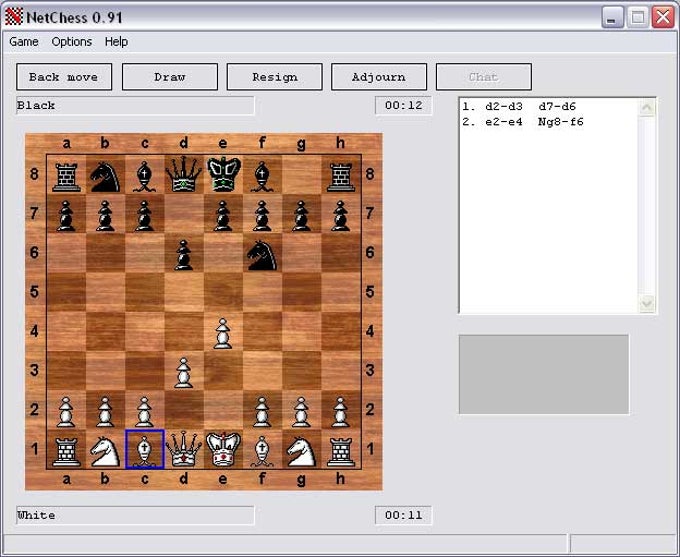Click the black king on e8
The image size is (680, 557).
click(x=223, y=174)
